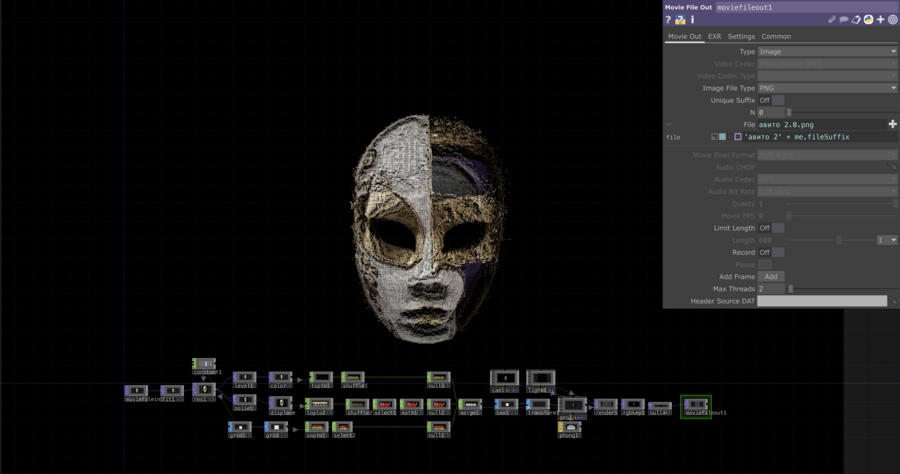
Task: Open the comment speech bubble icon
Action: (845, 20)
